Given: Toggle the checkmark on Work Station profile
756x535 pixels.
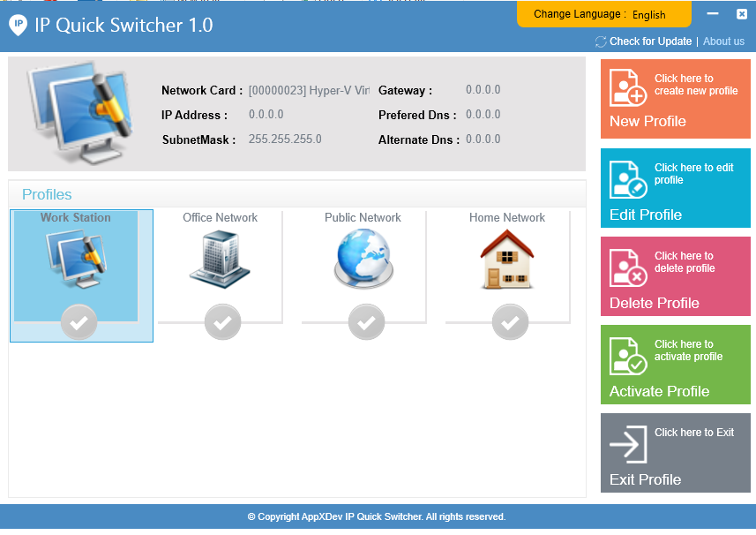Looking at the screenshot, I should tap(79, 322).
